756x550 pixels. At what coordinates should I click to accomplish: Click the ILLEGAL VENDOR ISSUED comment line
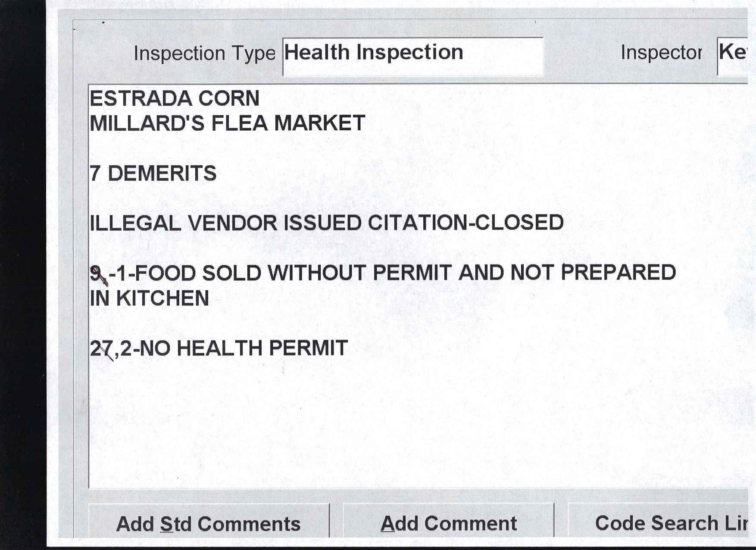click(x=326, y=223)
